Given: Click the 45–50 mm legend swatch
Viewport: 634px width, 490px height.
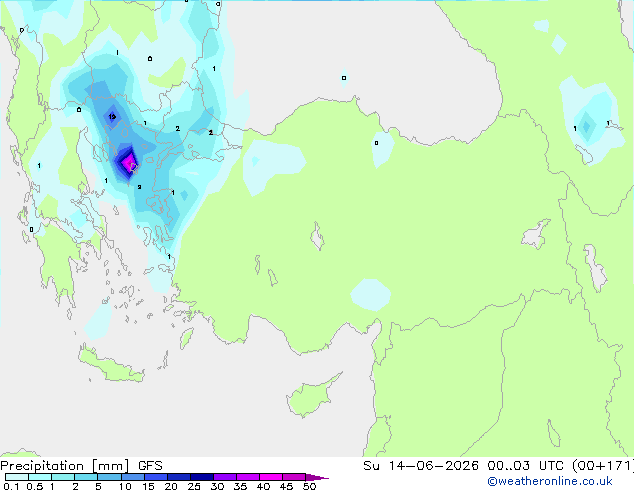Looking at the screenshot, I should 294,477.
